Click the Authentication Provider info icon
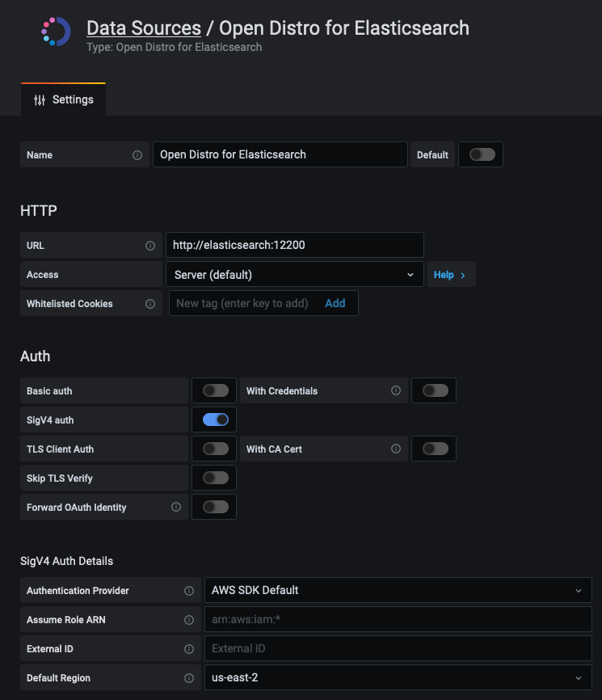602x700 pixels. click(x=189, y=590)
